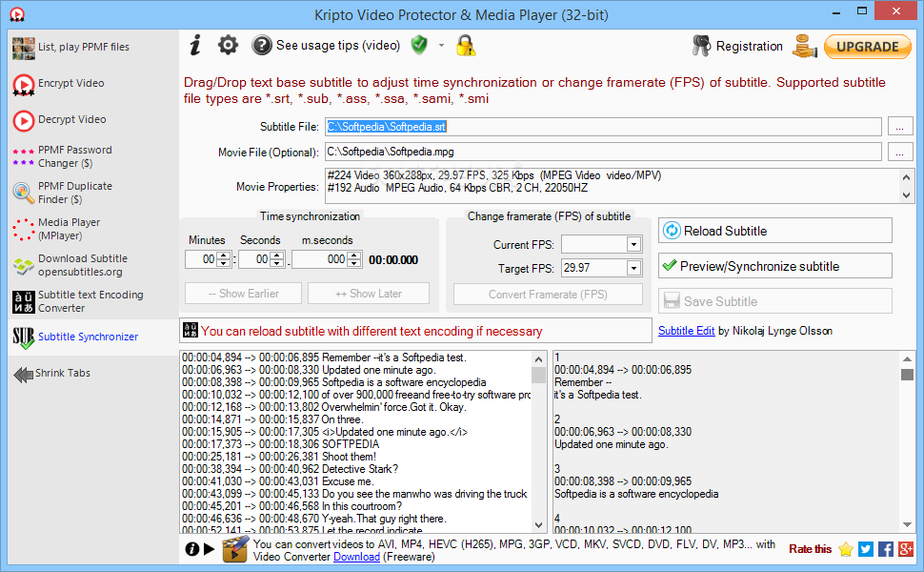Open the Current FPS dropdown
924x572 pixels.
(633, 244)
